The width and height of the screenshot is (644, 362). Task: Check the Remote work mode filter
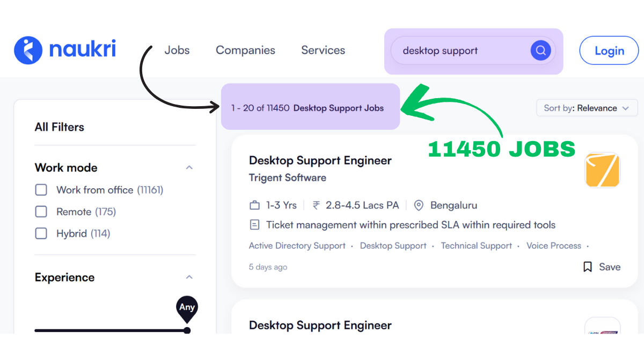pos(41,212)
